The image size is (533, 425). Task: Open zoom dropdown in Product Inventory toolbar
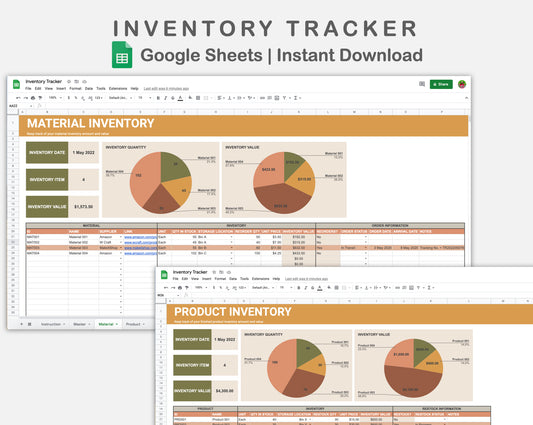click(x=201, y=288)
